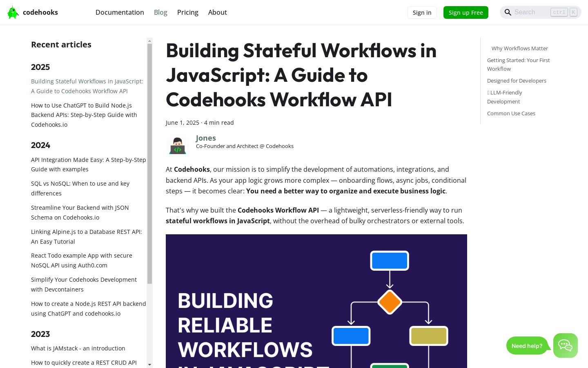Click the codehooks brand name
588x368 pixels.
[40, 12]
